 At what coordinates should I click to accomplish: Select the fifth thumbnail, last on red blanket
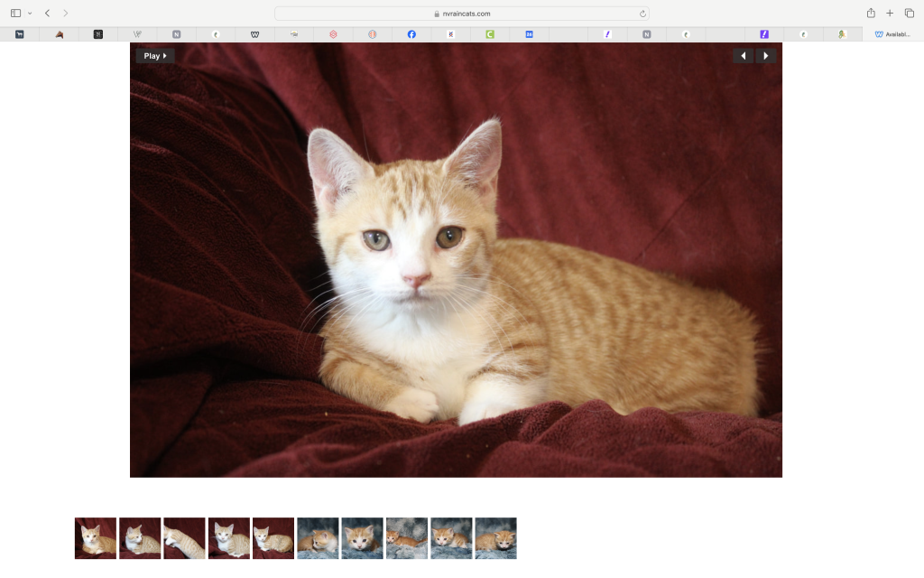(x=273, y=538)
